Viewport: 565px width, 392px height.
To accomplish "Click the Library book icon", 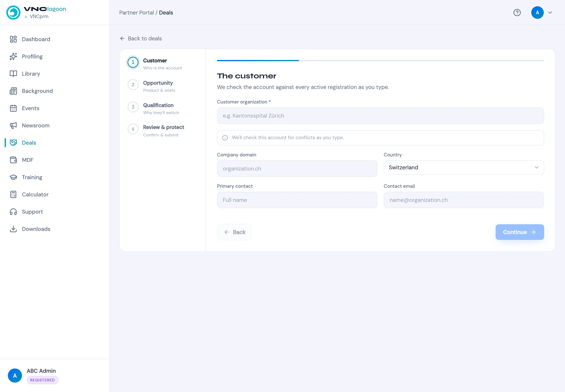I will point(13,74).
